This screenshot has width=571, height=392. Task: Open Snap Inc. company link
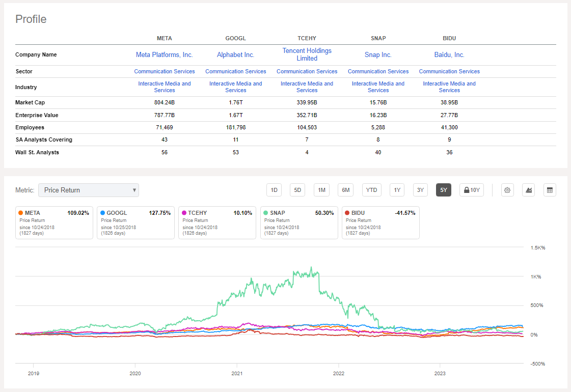(x=378, y=54)
